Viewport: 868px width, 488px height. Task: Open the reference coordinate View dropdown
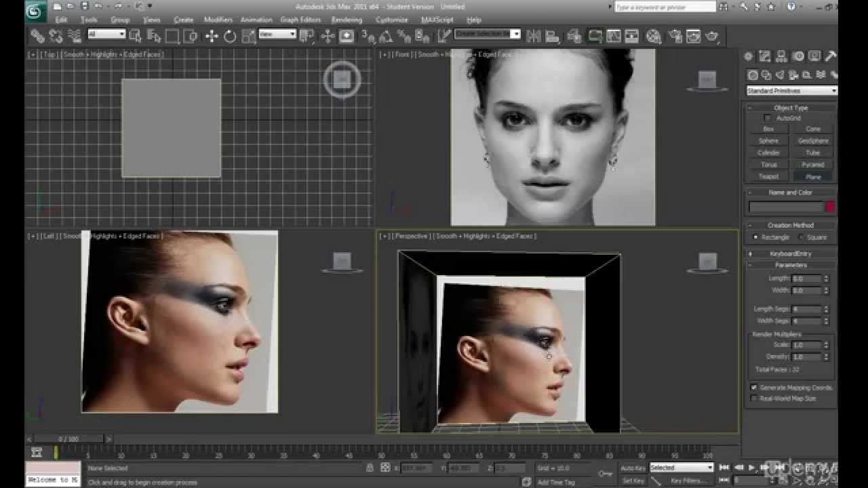coord(277,34)
